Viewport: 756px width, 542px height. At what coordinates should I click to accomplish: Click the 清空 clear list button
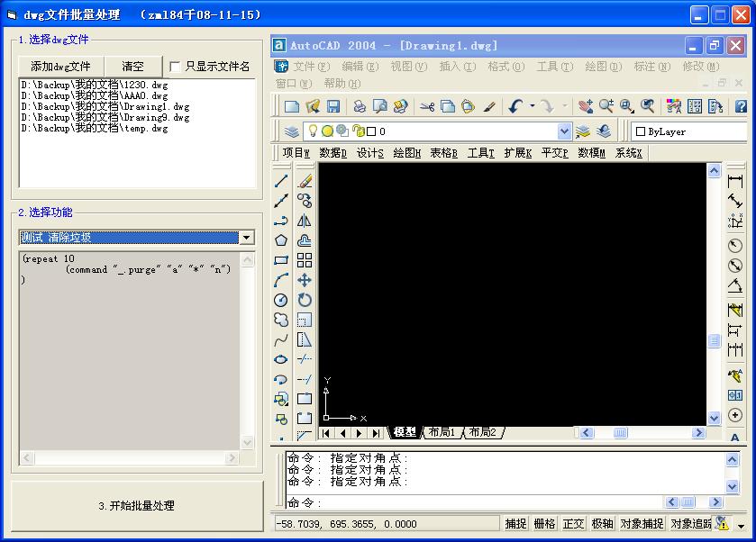[x=132, y=66]
